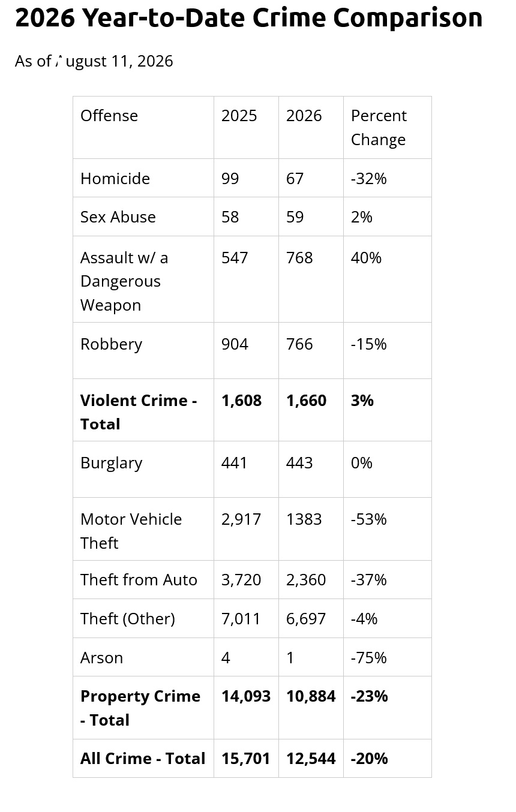Click the Sex Abuse row label
The image size is (516, 812).
point(118,217)
